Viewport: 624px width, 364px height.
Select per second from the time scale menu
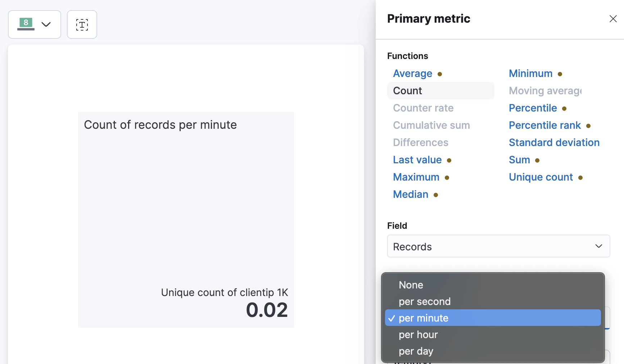click(425, 301)
